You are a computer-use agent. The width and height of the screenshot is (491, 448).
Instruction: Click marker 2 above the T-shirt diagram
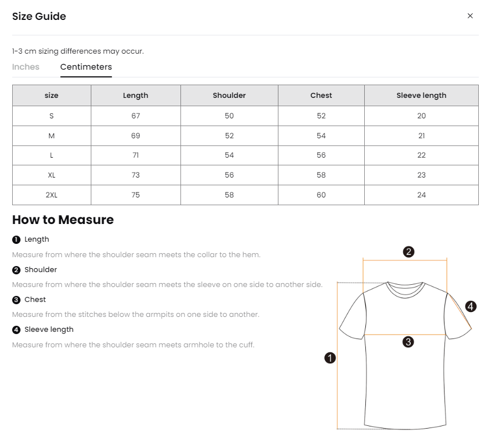[x=409, y=252]
